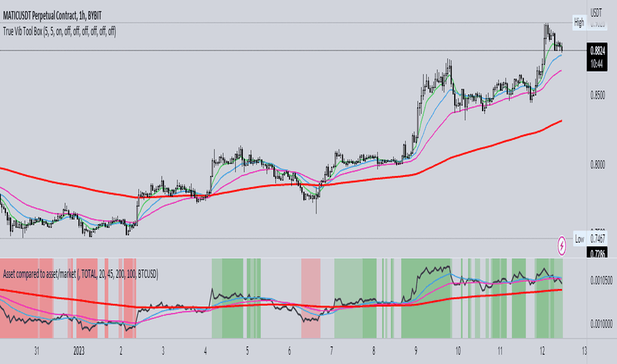This screenshot has height=364, width=617.
Task: Click the 0.7467 low price value
Action: point(597,238)
